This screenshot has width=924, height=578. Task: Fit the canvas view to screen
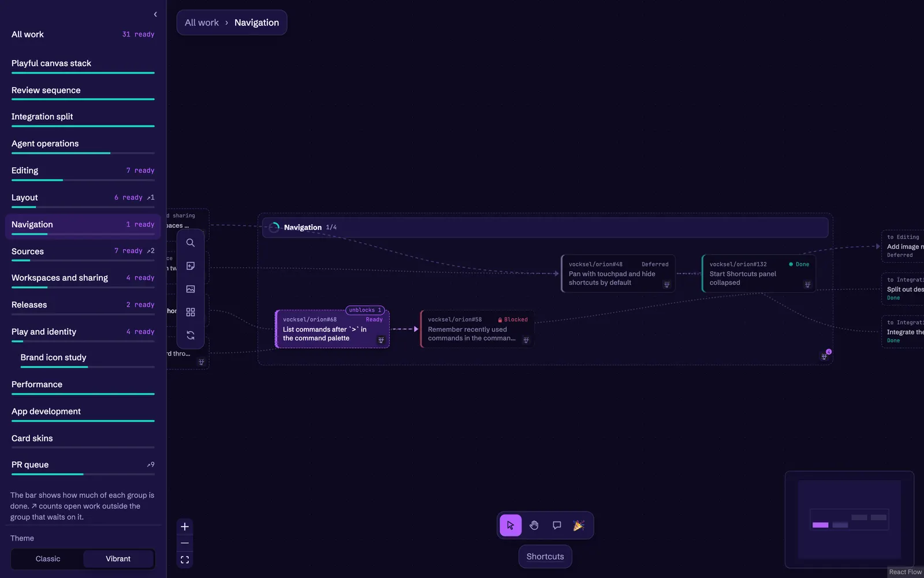point(185,560)
